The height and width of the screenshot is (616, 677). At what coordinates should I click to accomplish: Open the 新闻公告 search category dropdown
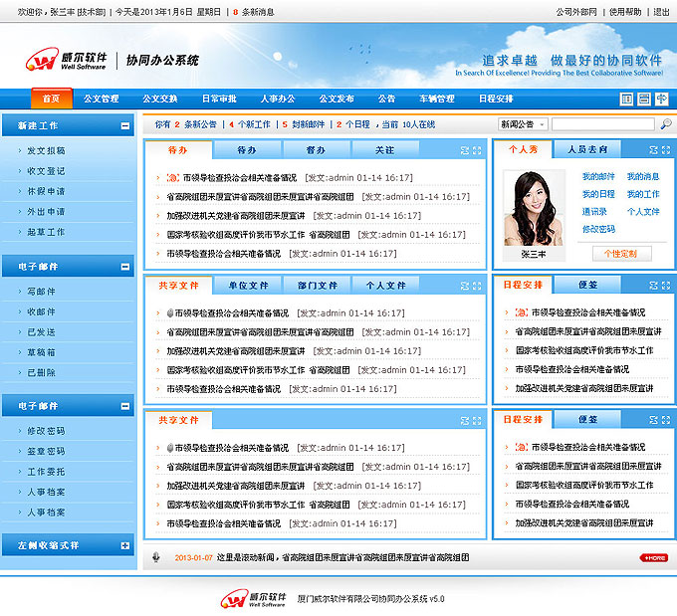523,124
